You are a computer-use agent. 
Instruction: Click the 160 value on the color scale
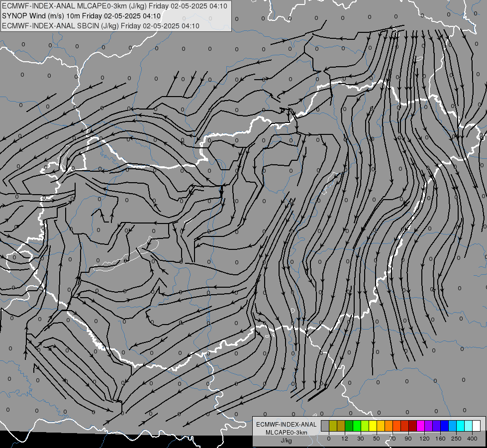(440, 439)
